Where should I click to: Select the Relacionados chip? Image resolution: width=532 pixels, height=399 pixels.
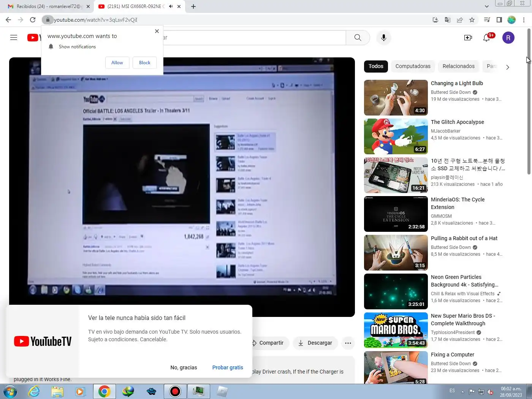pos(458,66)
